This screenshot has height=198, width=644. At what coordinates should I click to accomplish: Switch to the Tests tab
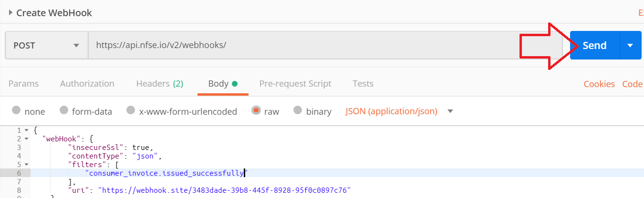(x=363, y=84)
